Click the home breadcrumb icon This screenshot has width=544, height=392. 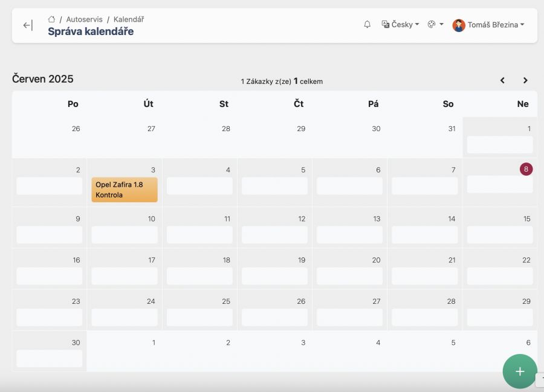coord(51,19)
